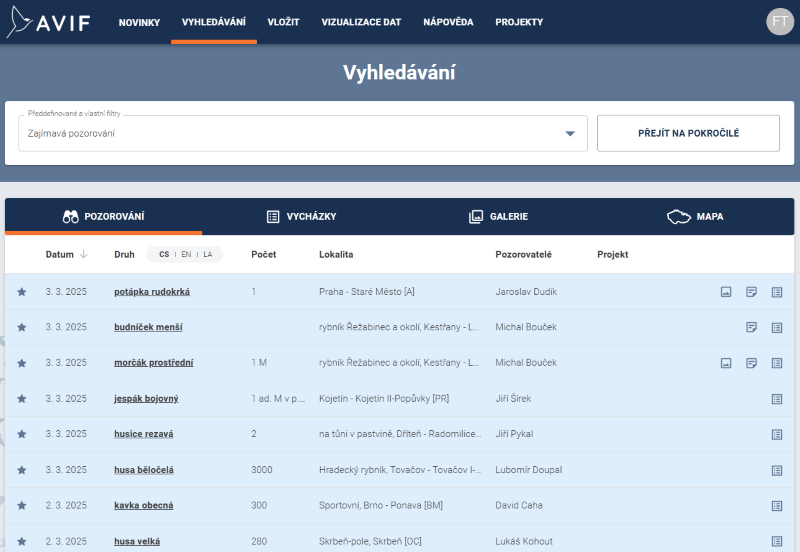Open the note icon for budníček menší
This screenshot has height=552, width=800.
(x=752, y=327)
